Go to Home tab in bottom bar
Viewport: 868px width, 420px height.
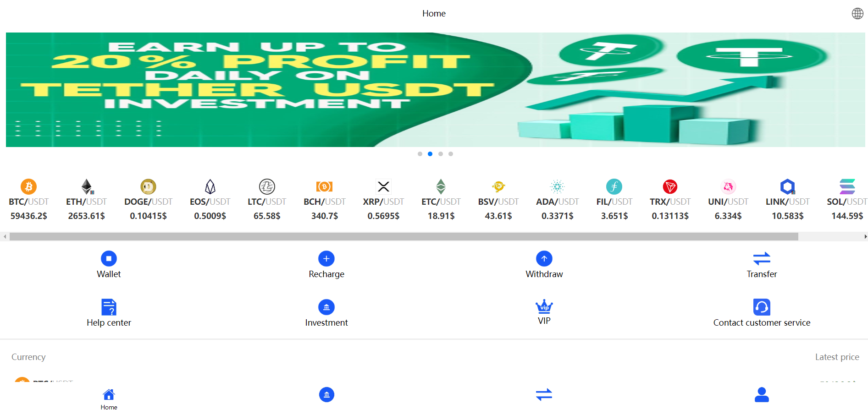[x=109, y=399]
